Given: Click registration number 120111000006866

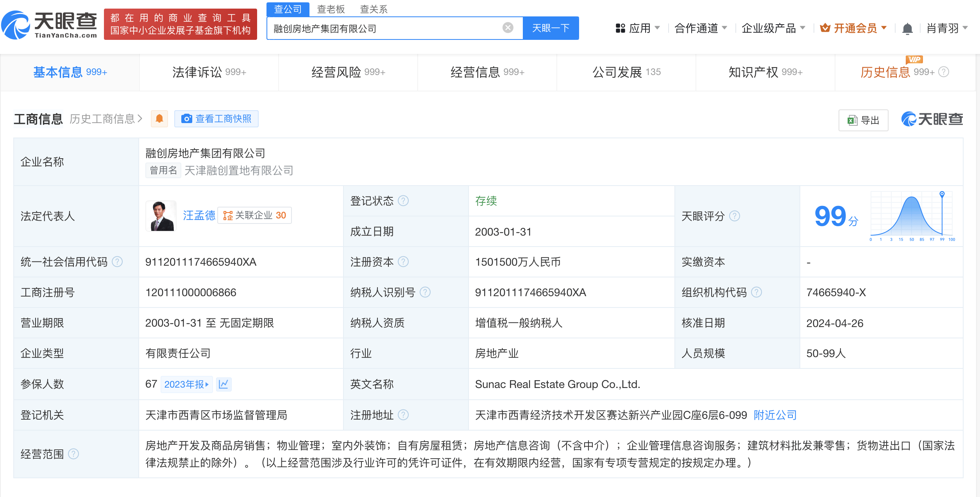Looking at the screenshot, I should pos(191,292).
